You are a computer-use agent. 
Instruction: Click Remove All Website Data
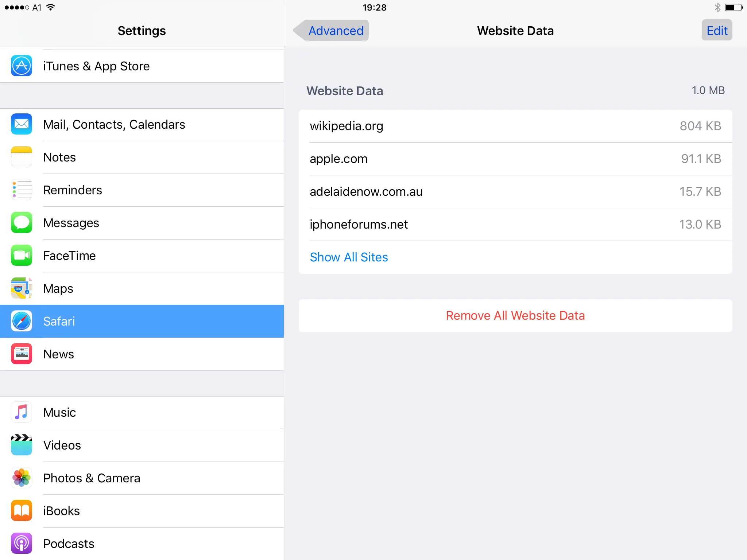click(515, 316)
